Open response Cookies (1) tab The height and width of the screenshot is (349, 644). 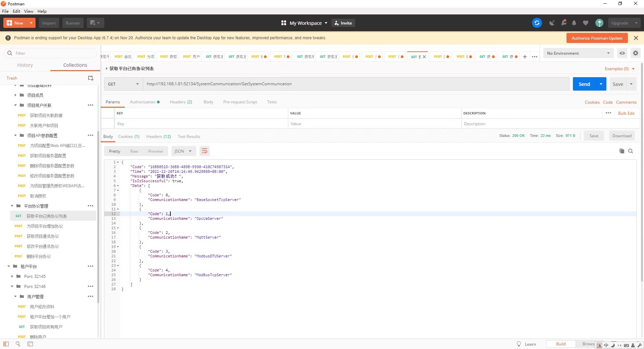click(129, 136)
